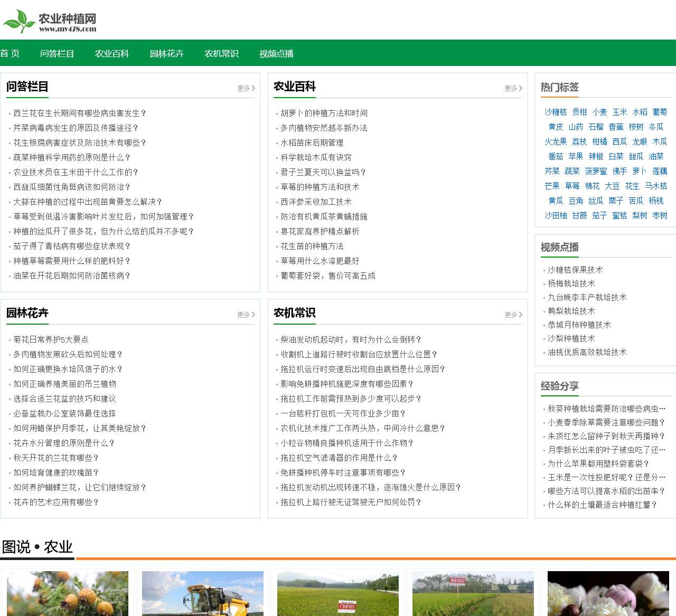Viewport: 676px width, 616px height.
Task: Select 农机常识 in the green navigation bar
Action: tap(221, 53)
